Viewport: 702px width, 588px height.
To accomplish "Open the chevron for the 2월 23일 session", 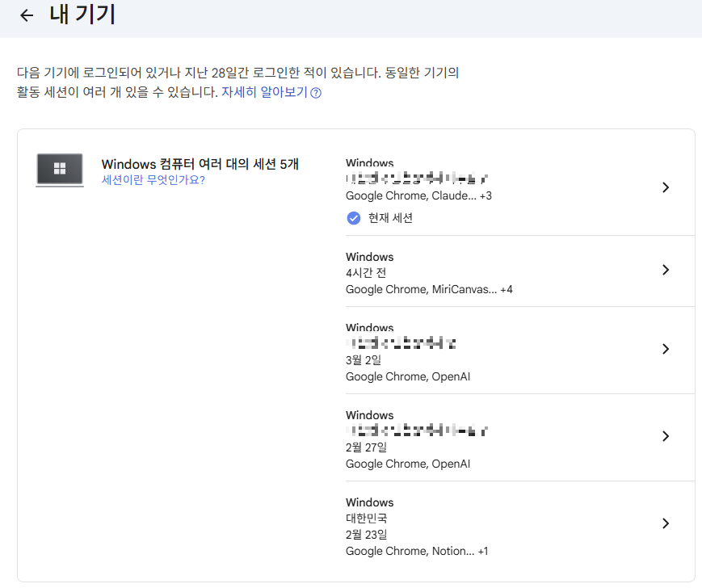I will tap(666, 523).
